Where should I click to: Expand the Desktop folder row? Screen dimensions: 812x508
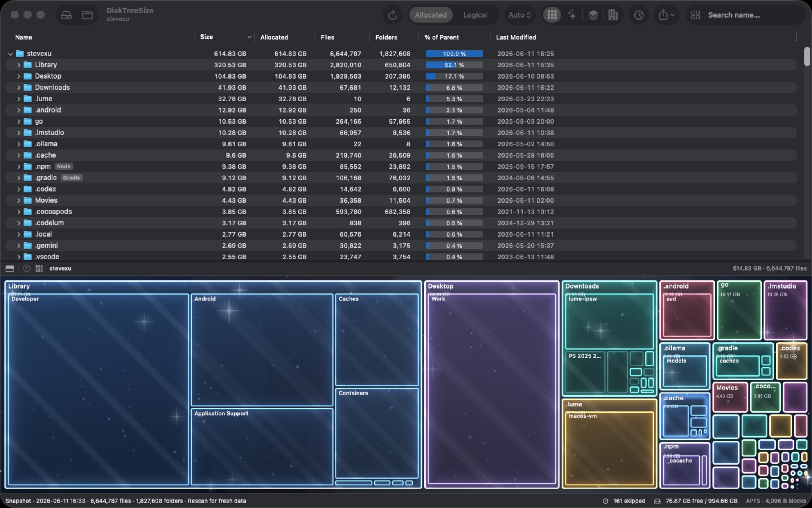(x=18, y=76)
